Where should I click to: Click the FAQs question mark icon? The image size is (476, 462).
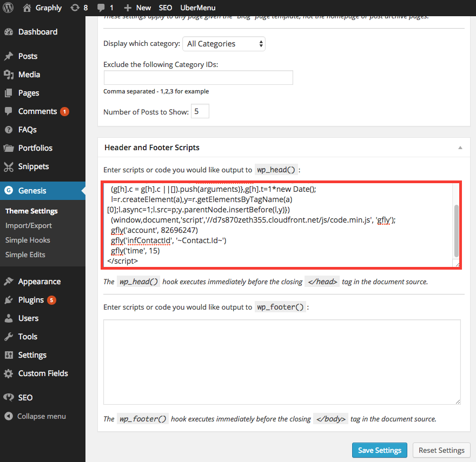(x=9, y=130)
